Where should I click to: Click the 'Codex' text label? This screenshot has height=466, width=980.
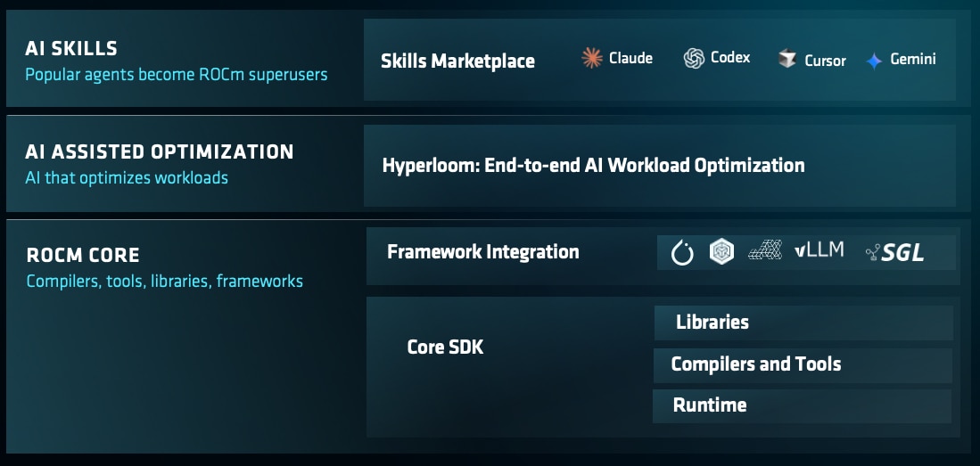tap(730, 58)
